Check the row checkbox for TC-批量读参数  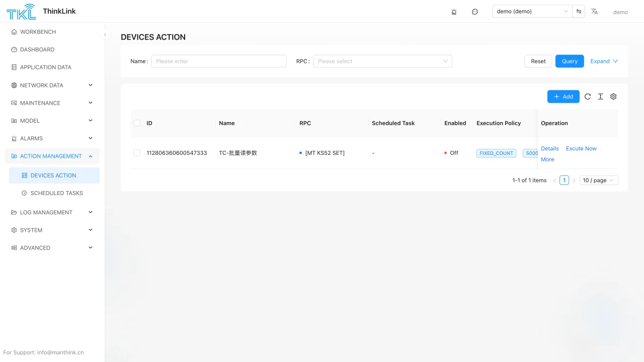(137, 153)
